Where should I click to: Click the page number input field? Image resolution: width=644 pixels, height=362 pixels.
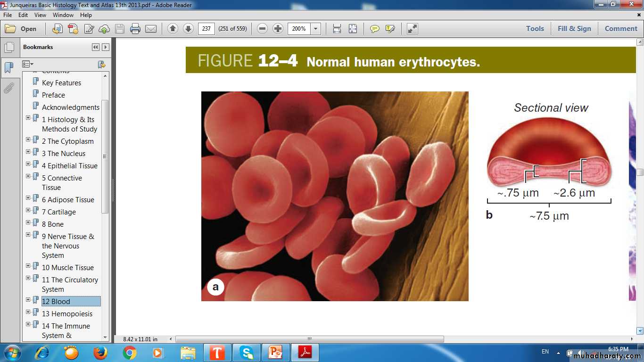[x=206, y=29]
